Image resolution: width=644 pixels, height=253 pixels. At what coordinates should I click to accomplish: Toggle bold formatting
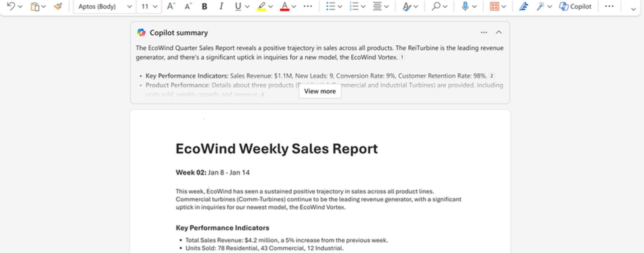click(x=204, y=6)
